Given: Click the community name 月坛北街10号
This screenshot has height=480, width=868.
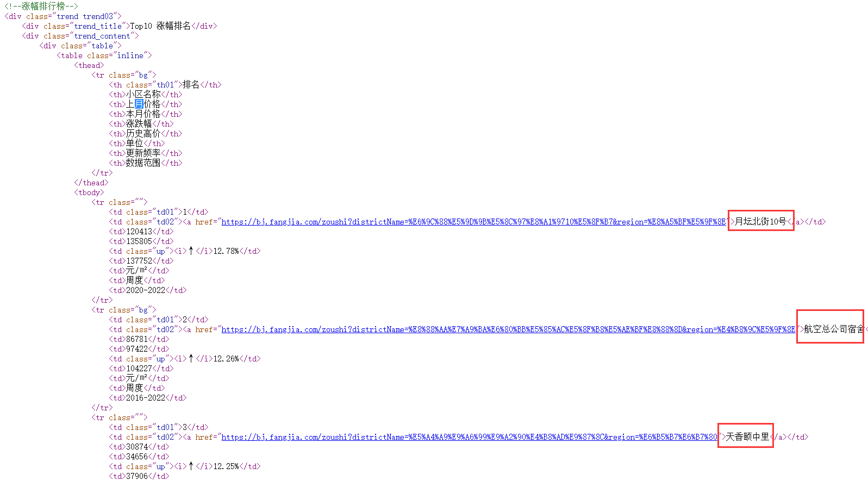Looking at the screenshot, I should pos(761,221).
